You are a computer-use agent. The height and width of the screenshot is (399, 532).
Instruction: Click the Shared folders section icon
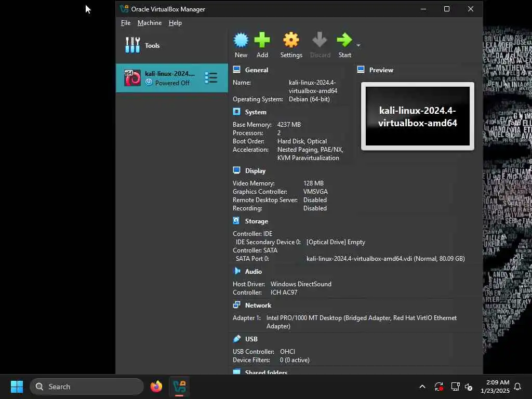pyautogui.click(x=236, y=371)
